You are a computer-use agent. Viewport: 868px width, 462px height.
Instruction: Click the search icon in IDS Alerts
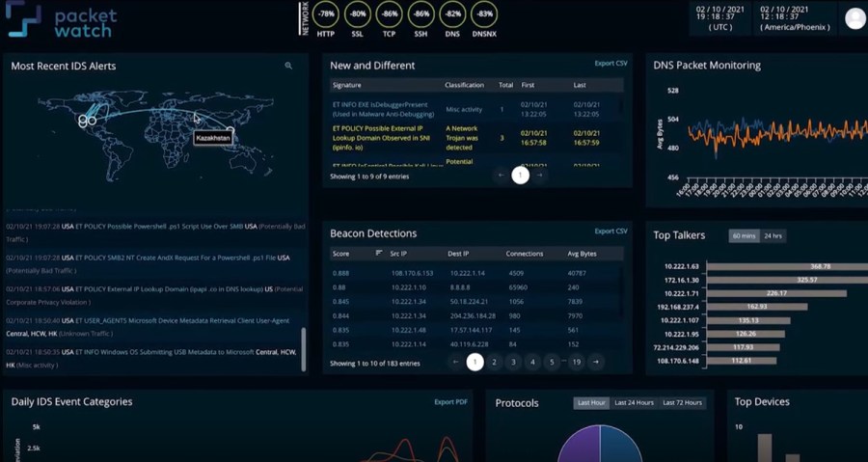(288, 66)
